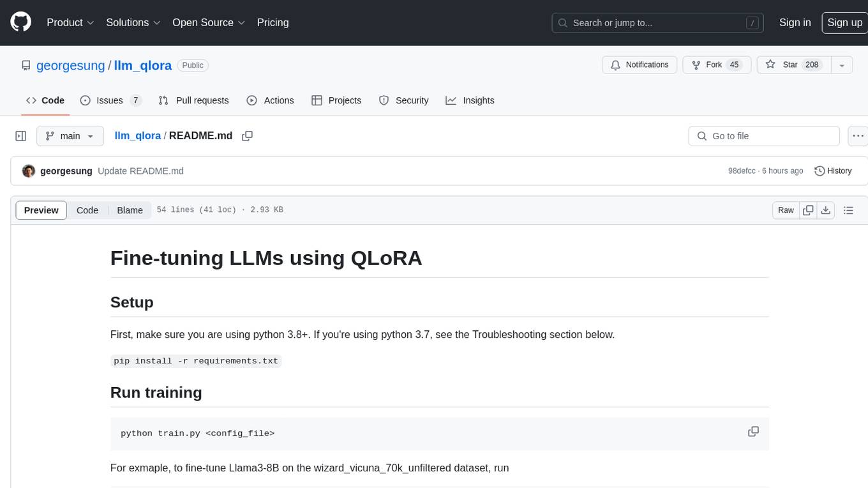868x488 pixels.
Task: Open the Pricing page
Action: click(x=273, y=22)
